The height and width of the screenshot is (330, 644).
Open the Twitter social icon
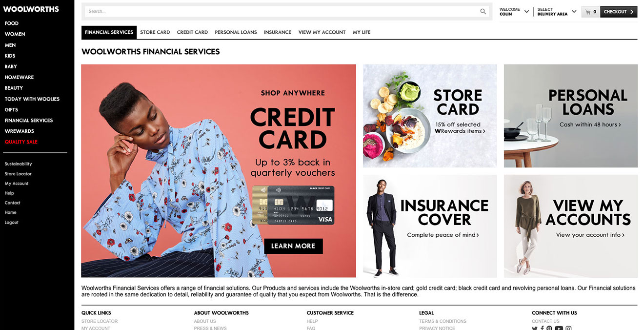535,329
